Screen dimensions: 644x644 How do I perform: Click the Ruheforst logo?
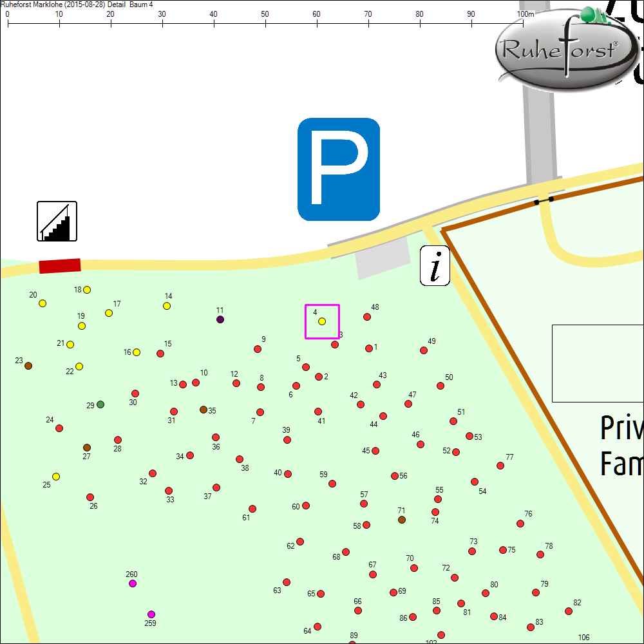[566, 50]
